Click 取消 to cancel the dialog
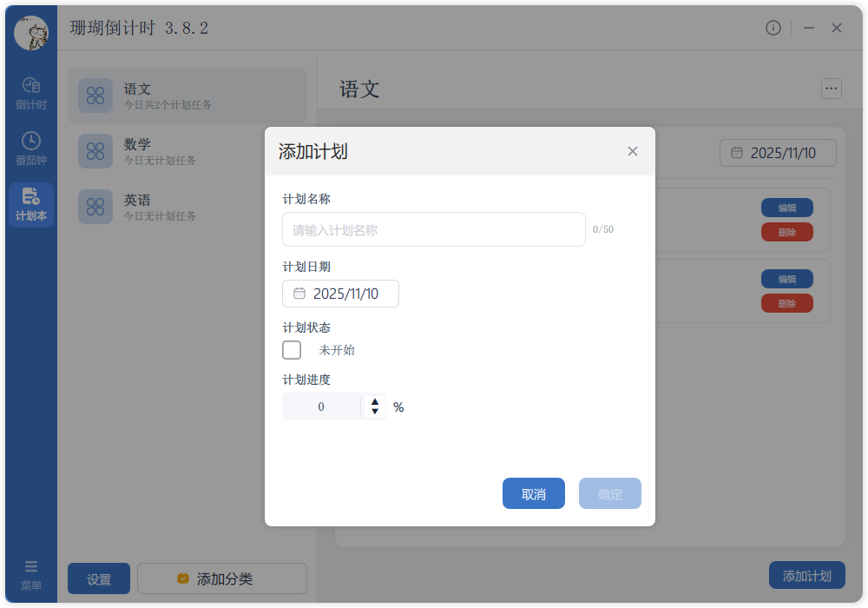 (533, 492)
